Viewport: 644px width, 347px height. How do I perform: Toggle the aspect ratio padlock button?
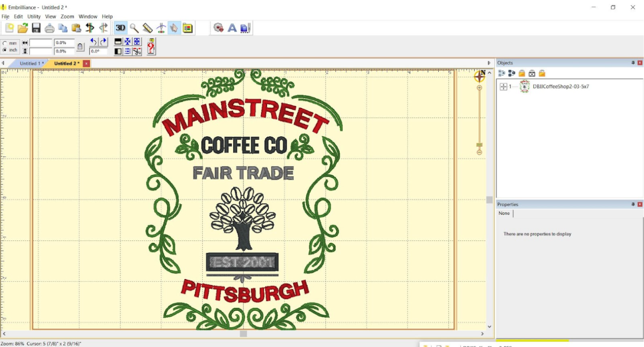click(80, 47)
